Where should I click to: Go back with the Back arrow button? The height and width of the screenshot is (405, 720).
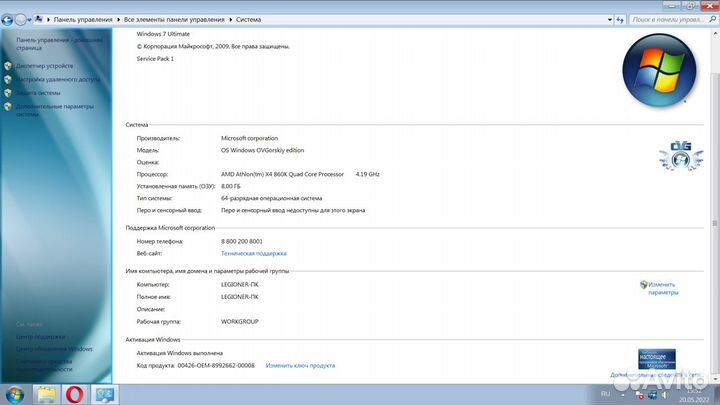click(7, 20)
